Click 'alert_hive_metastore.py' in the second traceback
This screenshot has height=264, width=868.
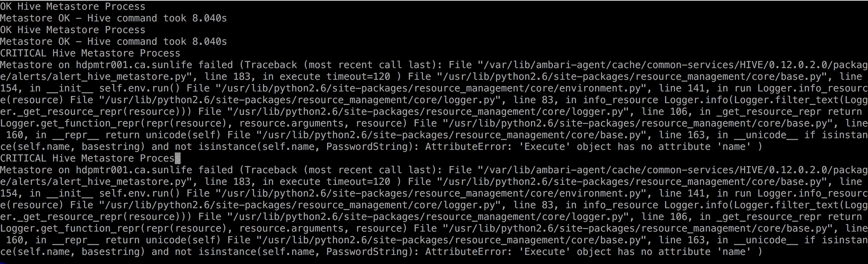click(119, 182)
